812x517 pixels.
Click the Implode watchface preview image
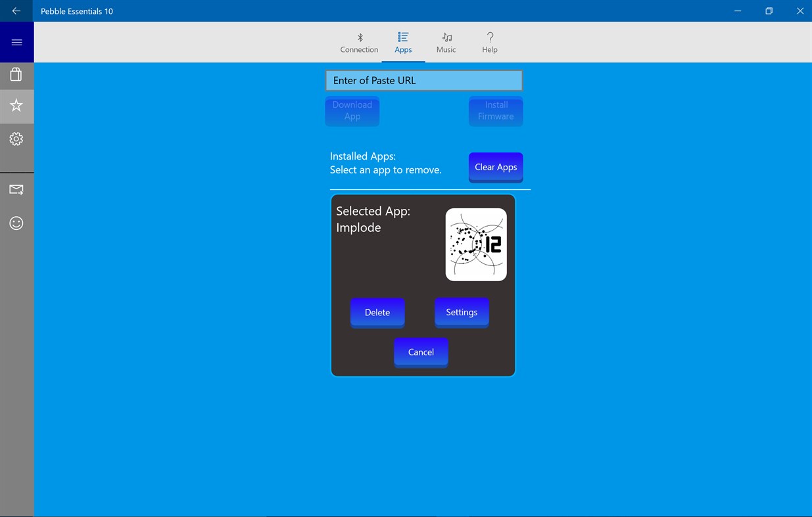475,244
